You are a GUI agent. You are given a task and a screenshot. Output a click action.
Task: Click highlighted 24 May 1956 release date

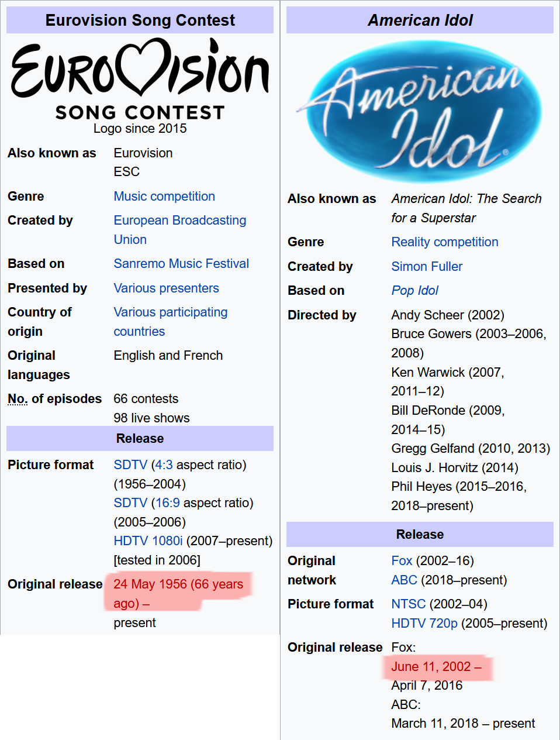[x=178, y=594]
